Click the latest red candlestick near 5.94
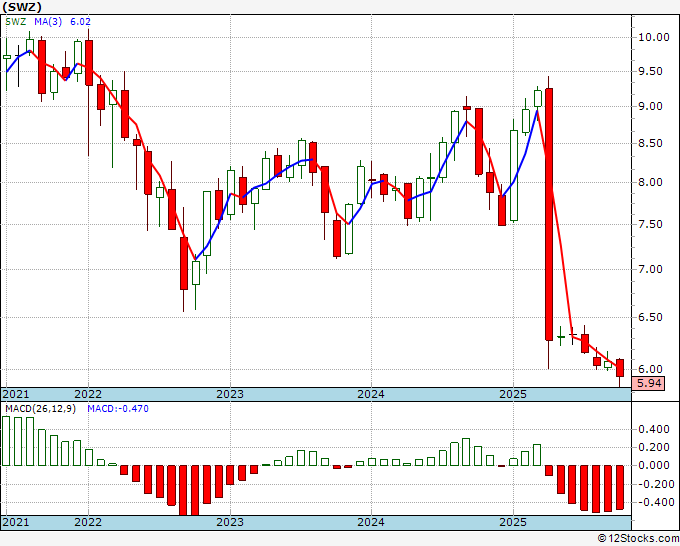Screen dimensions: 680x546 coord(620,368)
